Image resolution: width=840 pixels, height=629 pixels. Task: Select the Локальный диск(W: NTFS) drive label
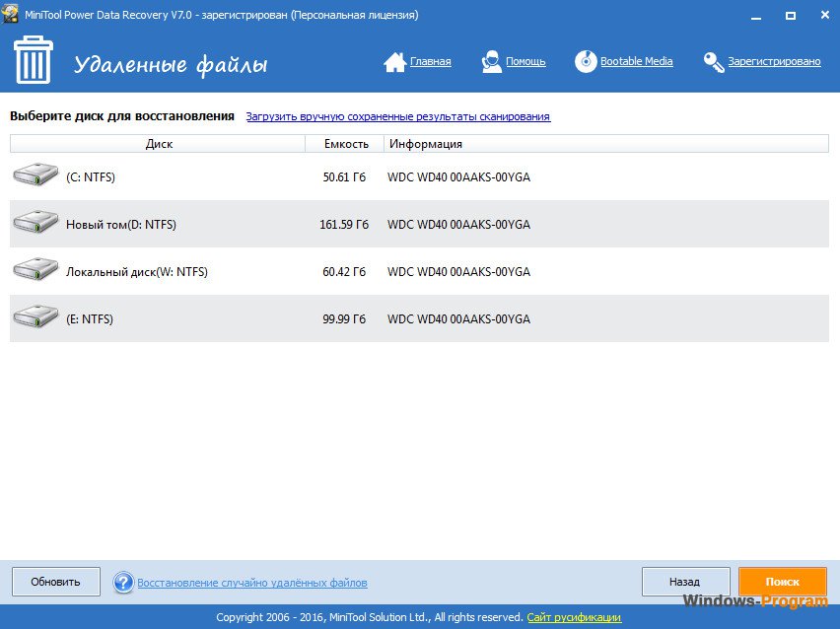pos(137,272)
